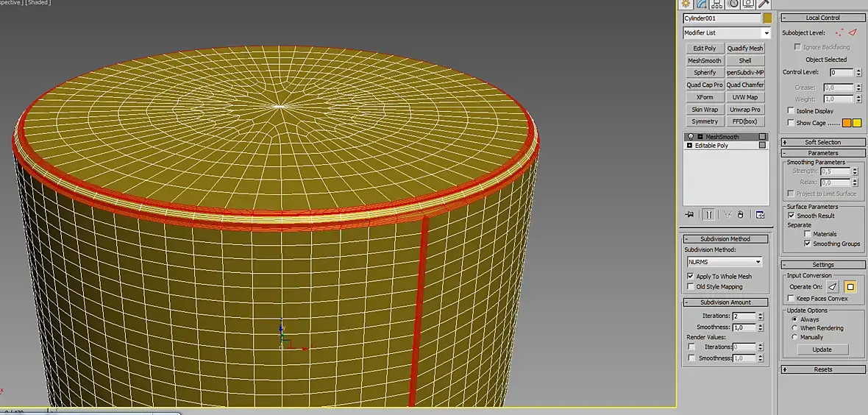This screenshot has height=415, width=868.
Task: Enable Old Style Mapping checkbox
Action: [x=690, y=286]
